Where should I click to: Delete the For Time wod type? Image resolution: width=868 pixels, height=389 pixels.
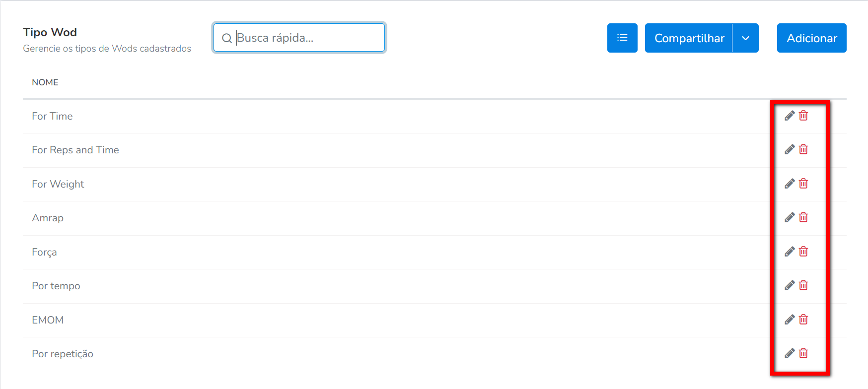pos(803,116)
